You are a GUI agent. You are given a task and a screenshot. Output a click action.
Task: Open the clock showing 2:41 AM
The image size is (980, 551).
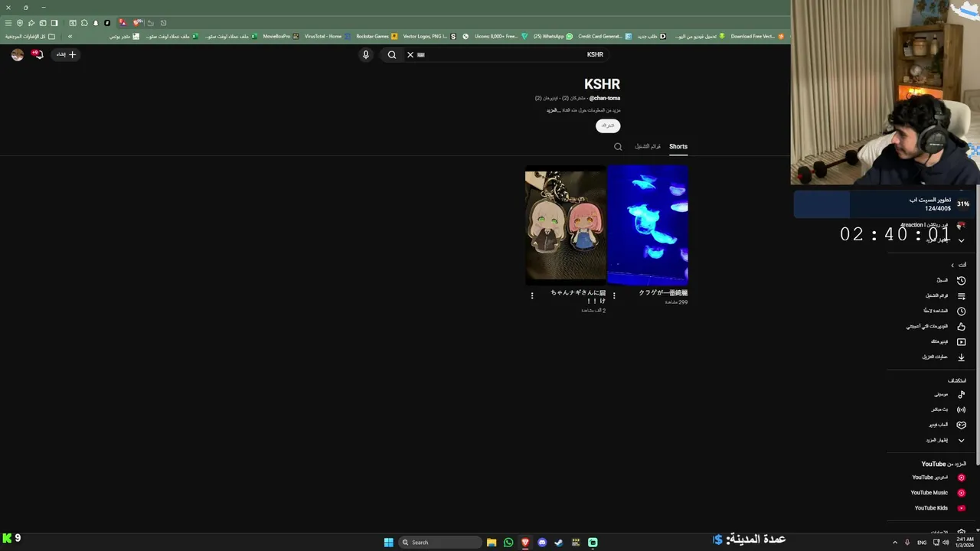tap(964, 543)
